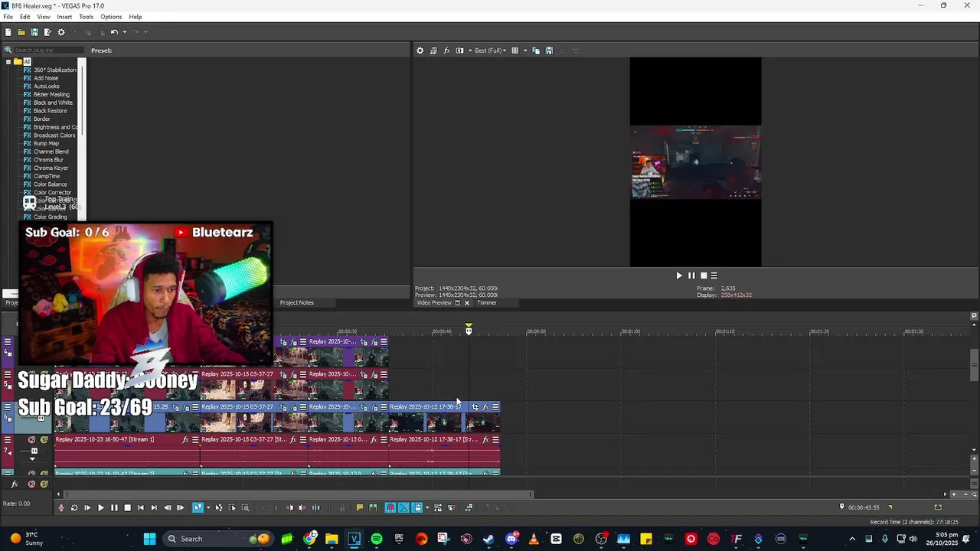
Task: Open the Insert menu
Action: click(64, 17)
